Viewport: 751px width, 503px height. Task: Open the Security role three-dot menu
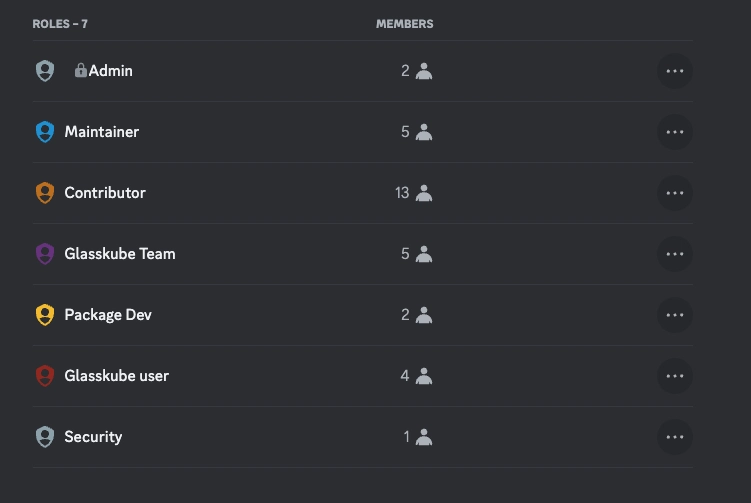[675, 437]
